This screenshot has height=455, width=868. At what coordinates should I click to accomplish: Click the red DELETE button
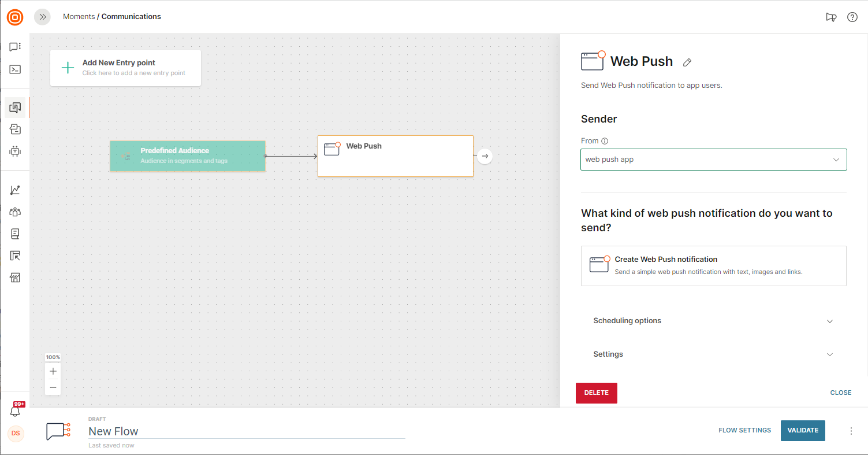pos(596,393)
